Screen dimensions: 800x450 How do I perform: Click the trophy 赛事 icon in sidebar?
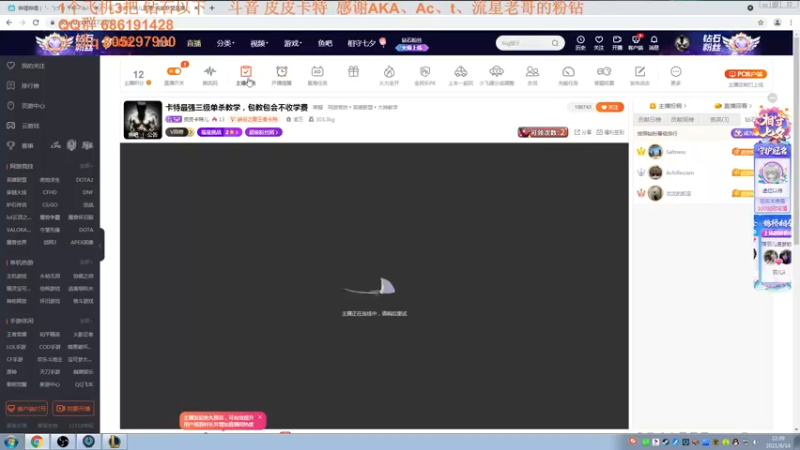tap(11, 145)
